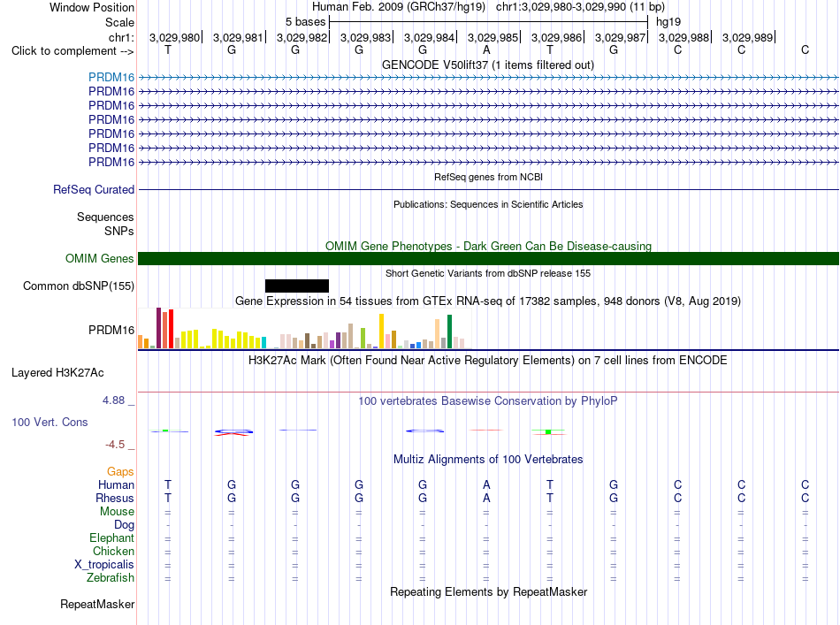Open the light blue PRDM16 transcript label
The width and height of the screenshot is (840, 625).
(111, 77)
